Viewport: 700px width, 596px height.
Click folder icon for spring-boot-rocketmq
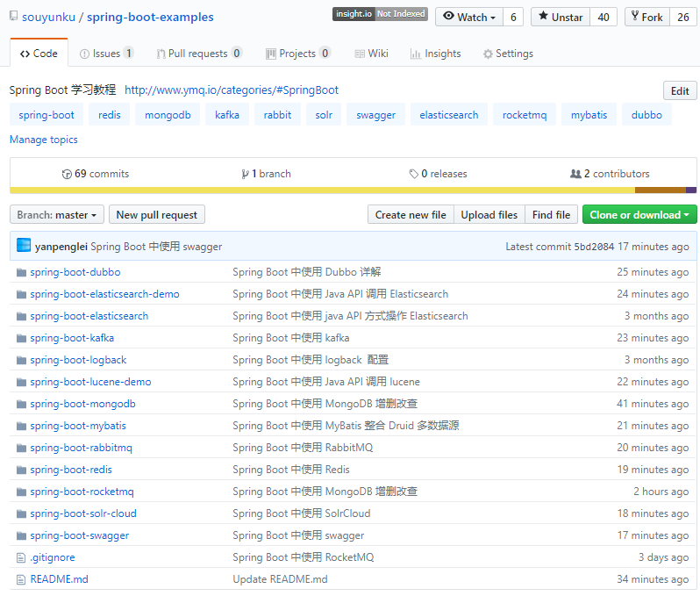[x=21, y=492]
